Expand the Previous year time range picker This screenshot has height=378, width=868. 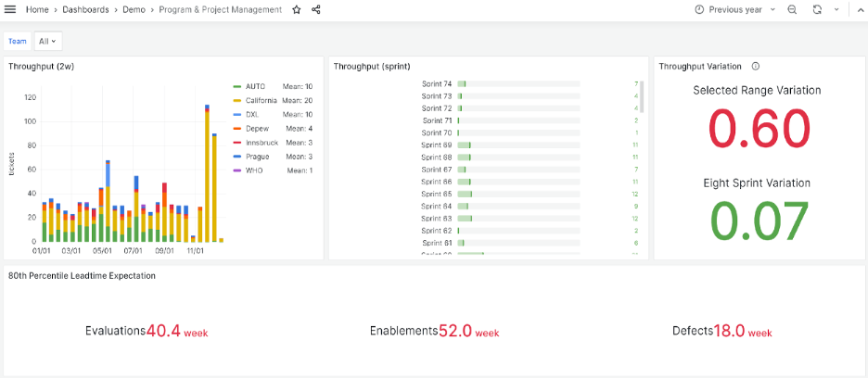(734, 9)
